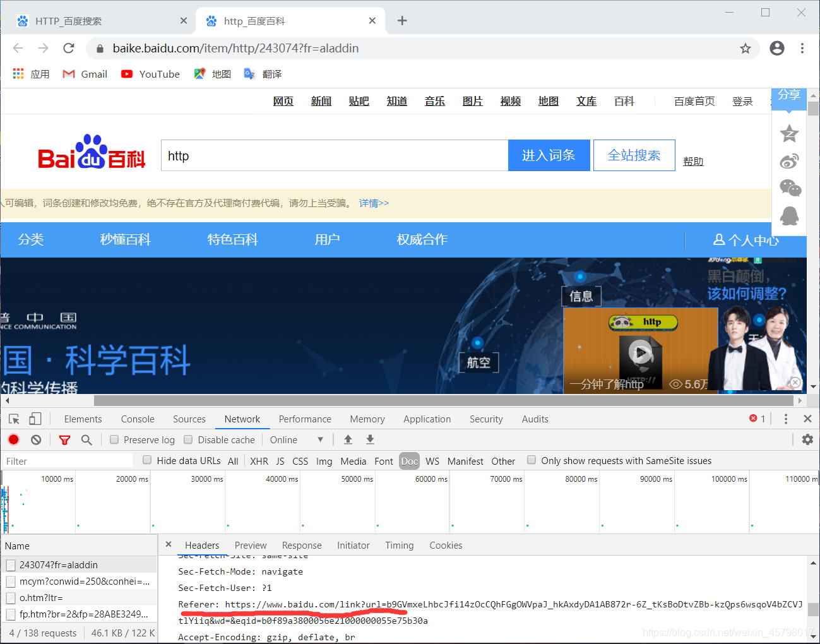The image size is (820, 644).
Task: Close the request details pane
Action: pos(169,544)
